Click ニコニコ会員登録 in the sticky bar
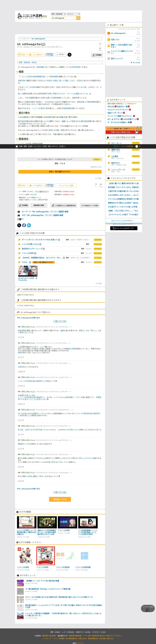The width and height of the screenshot is (156, 644). pos(127,146)
